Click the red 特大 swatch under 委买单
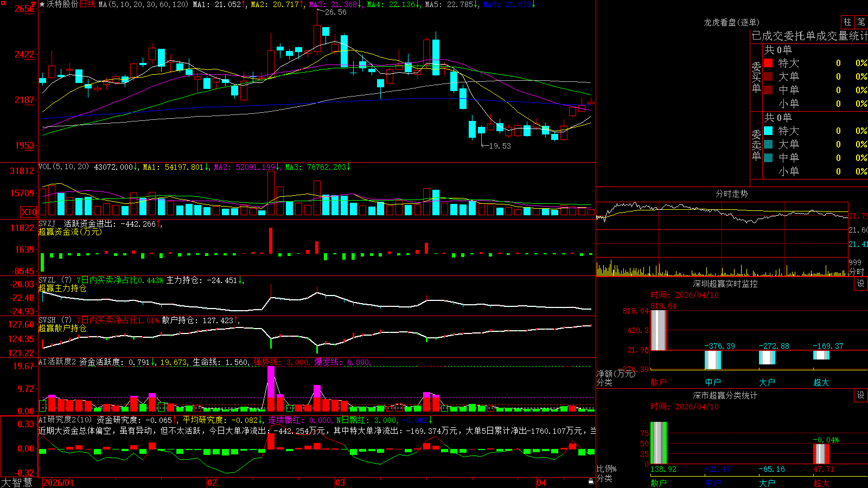This screenshot has width=868, height=488. tap(768, 63)
